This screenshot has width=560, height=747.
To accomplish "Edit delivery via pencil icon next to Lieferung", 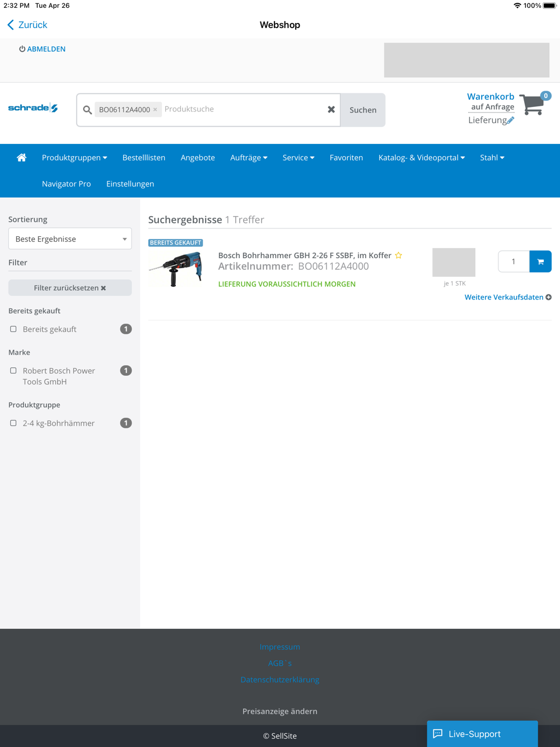I will (511, 120).
